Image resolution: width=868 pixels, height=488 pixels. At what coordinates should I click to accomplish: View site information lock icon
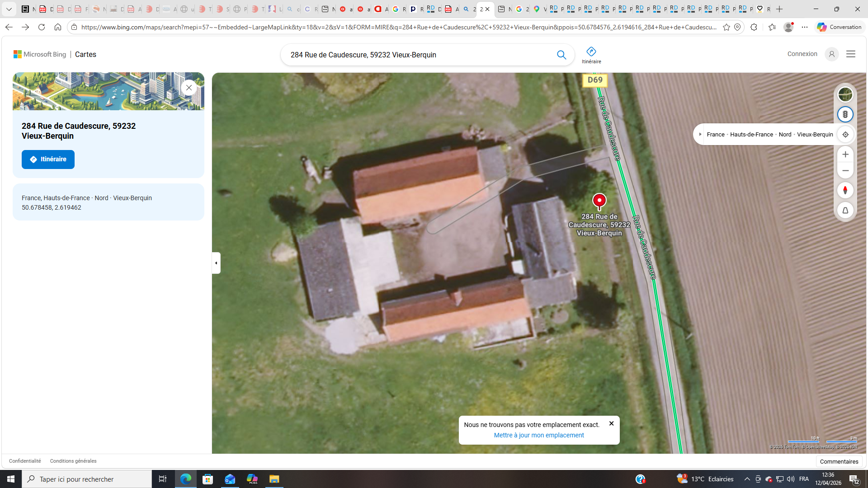(x=74, y=27)
